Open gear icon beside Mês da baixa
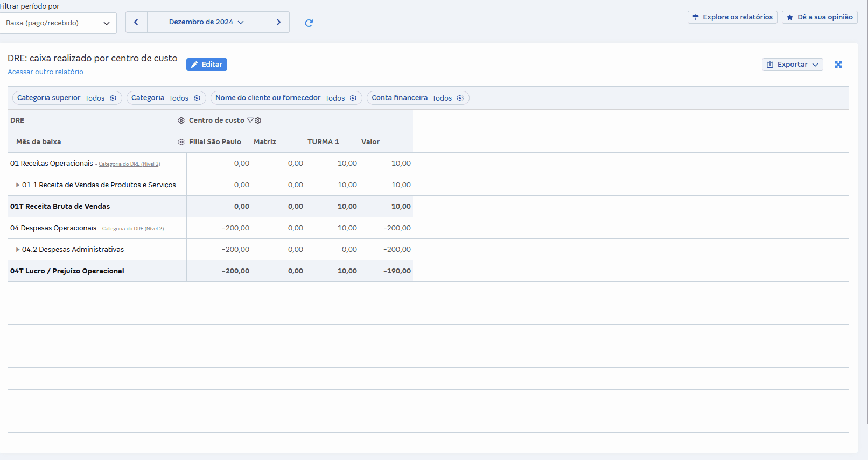Image resolution: width=868 pixels, height=460 pixels. 181,142
